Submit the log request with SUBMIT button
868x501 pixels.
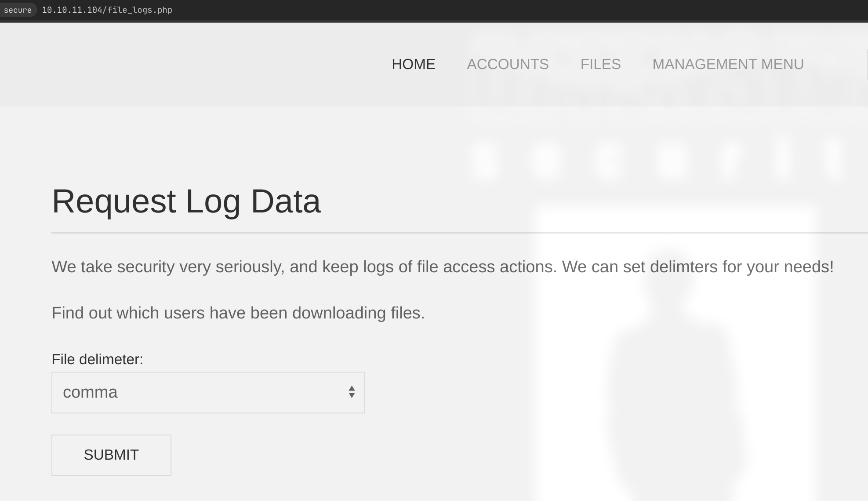tap(111, 455)
